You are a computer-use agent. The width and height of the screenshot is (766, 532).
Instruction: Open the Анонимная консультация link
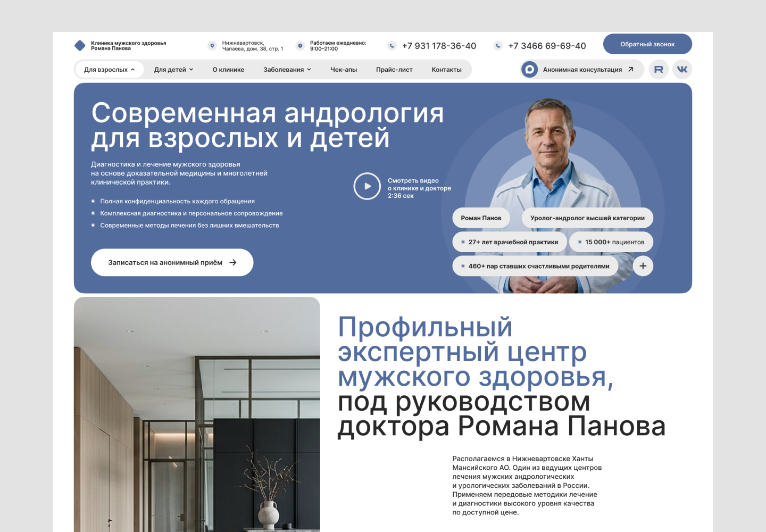(582, 70)
